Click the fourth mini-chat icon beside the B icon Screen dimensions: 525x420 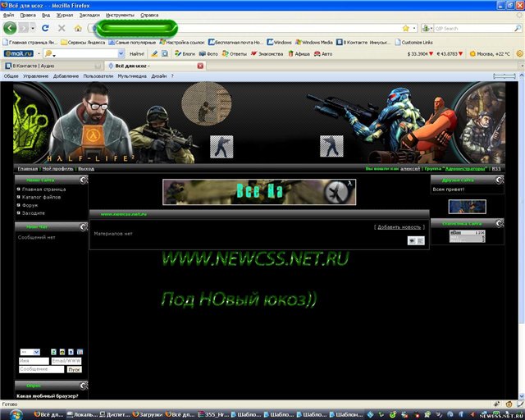pyautogui.click(x=80, y=352)
